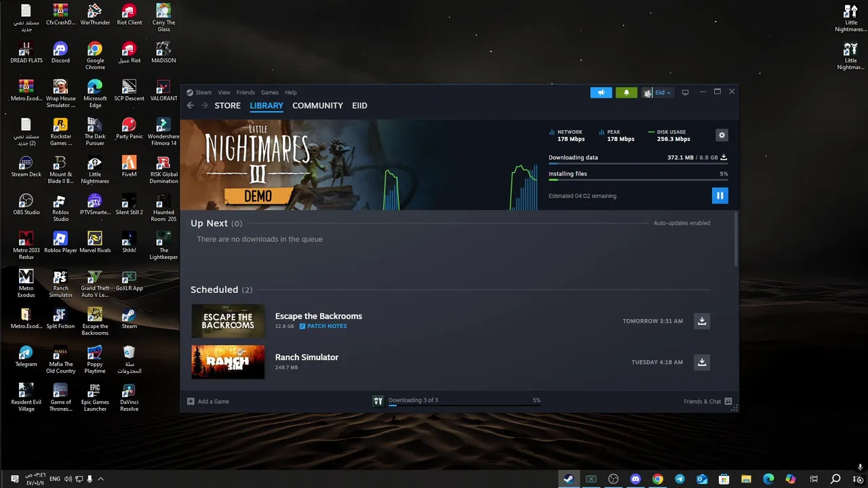Click the system tray volume speaker icon
868x488 pixels.
tap(68, 479)
